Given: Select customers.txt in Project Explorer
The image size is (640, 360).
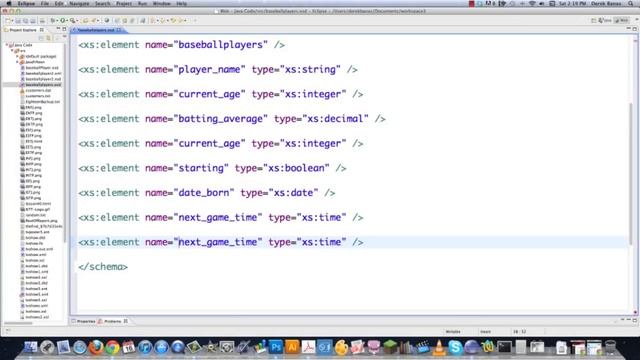Looking at the screenshot, I should [x=38, y=96].
